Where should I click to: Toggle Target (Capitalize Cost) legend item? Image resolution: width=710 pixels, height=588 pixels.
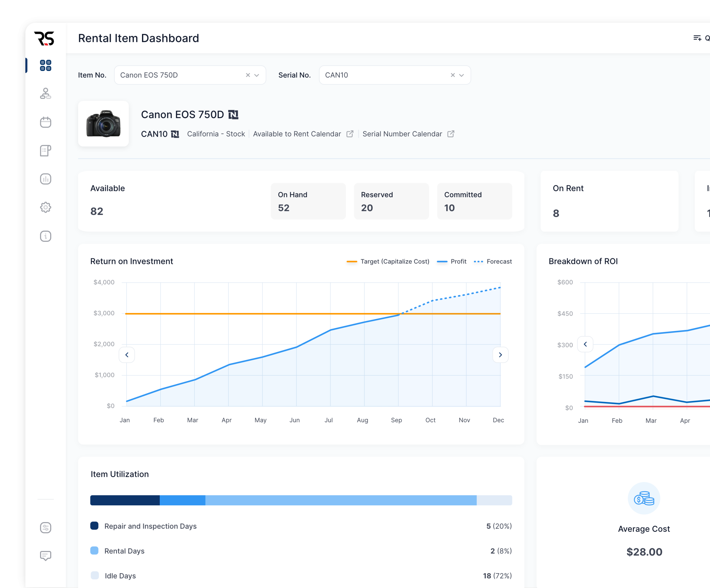pyautogui.click(x=388, y=261)
